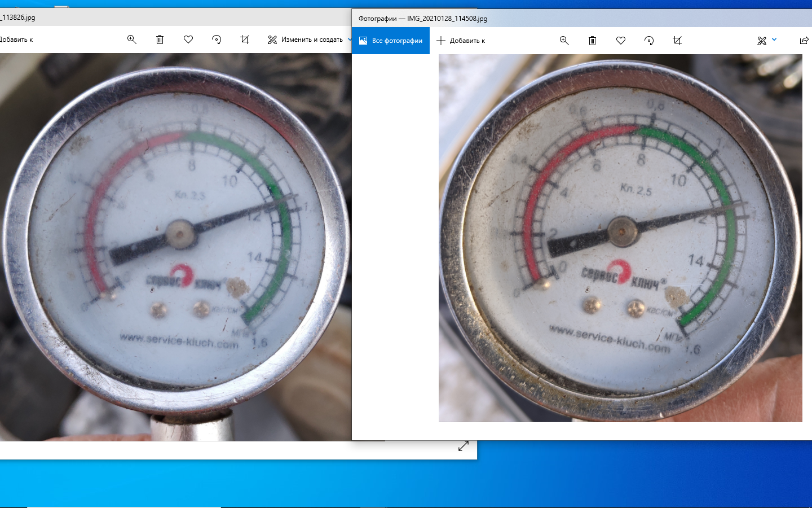The height and width of the screenshot is (508, 812).
Task: Zoom icon in left Photos window
Action: pyautogui.click(x=132, y=40)
